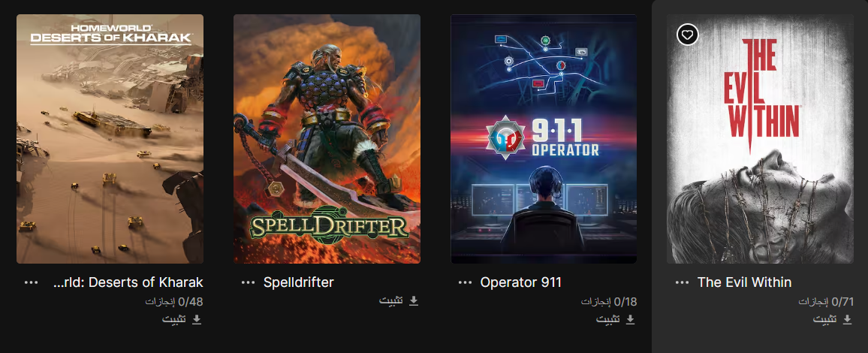Image resolution: width=868 pixels, height=353 pixels.
Task: View 0/18 achievements for Operator 911
Action: click(609, 302)
